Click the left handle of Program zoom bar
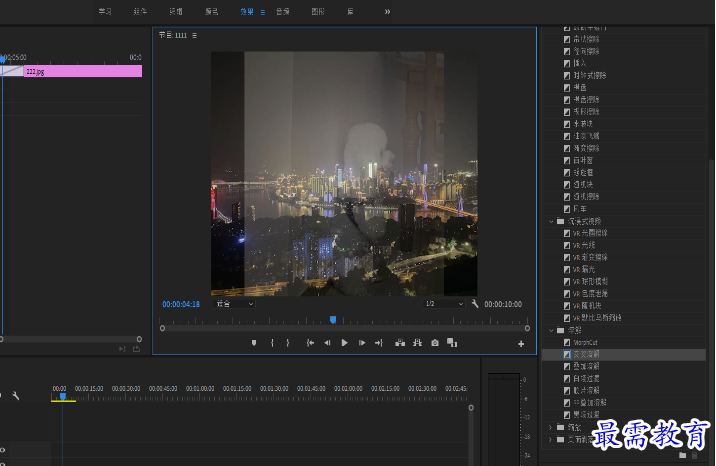This screenshot has height=466, width=716. 162,328
